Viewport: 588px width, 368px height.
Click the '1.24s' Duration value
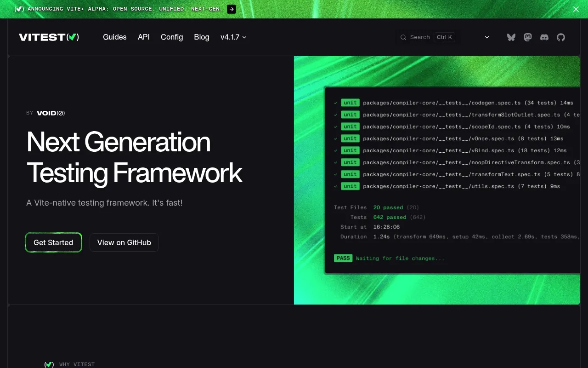[x=381, y=236]
